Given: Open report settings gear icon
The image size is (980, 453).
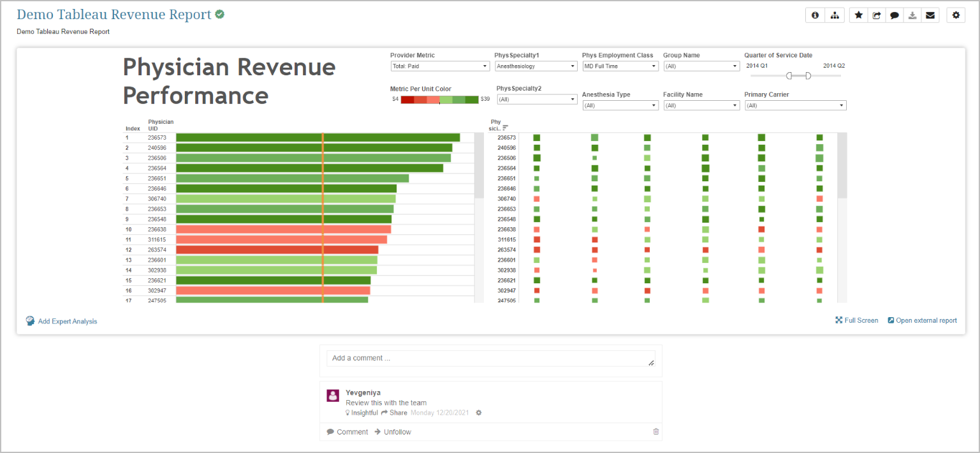Looking at the screenshot, I should pyautogui.click(x=956, y=16).
